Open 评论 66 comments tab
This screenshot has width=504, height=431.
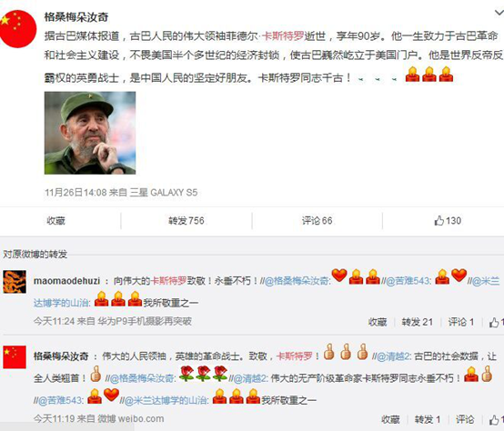coord(317,221)
